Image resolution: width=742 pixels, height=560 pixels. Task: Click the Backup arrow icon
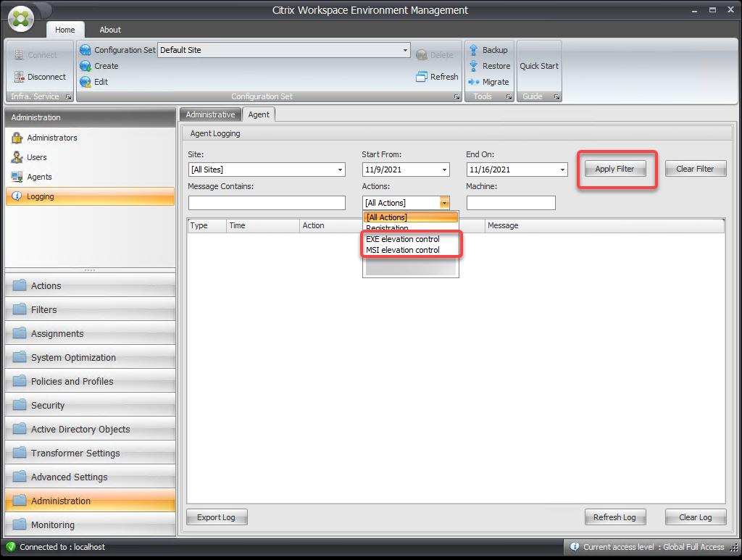pyautogui.click(x=473, y=50)
